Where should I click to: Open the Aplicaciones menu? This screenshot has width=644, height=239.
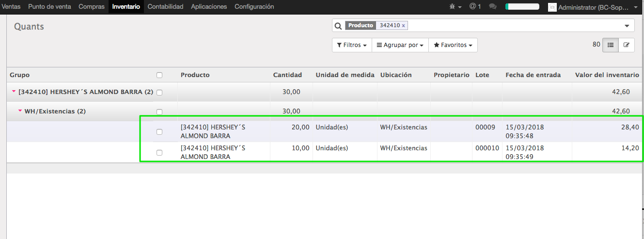[209, 7]
